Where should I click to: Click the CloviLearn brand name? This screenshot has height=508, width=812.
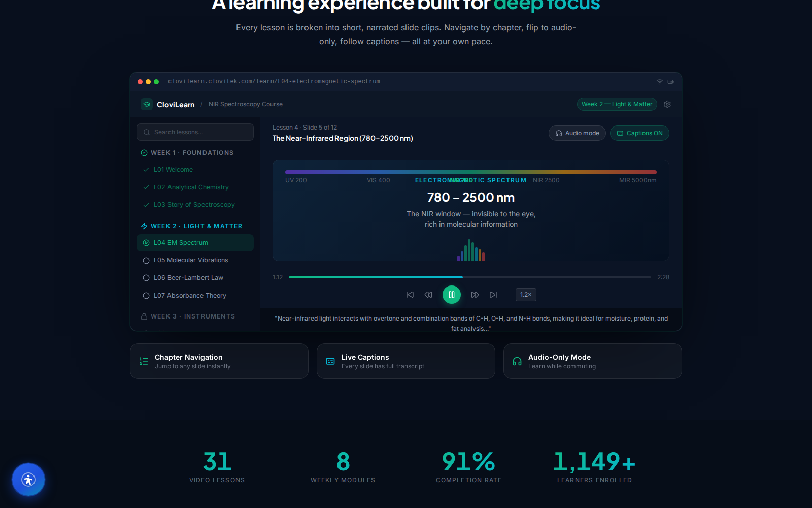[176, 105]
